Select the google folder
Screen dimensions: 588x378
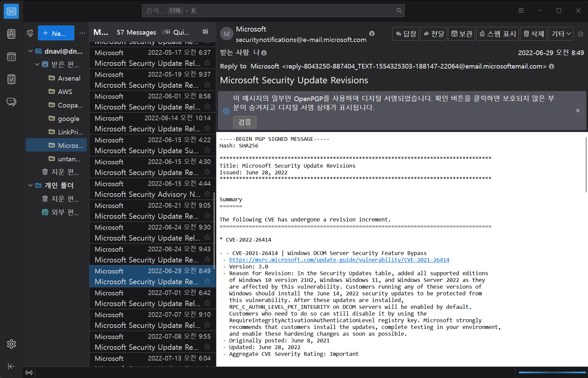[x=56, y=119]
